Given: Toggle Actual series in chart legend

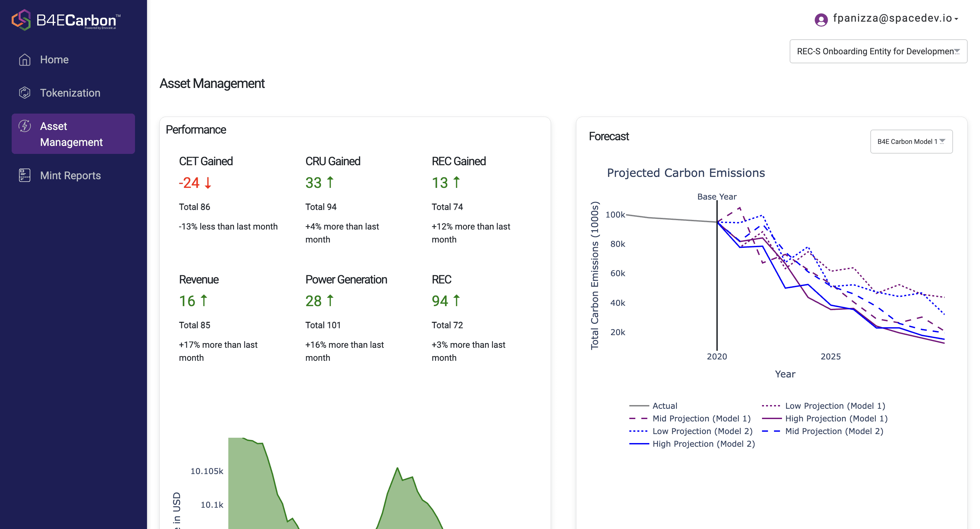Looking at the screenshot, I should pyautogui.click(x=664, y=406).
